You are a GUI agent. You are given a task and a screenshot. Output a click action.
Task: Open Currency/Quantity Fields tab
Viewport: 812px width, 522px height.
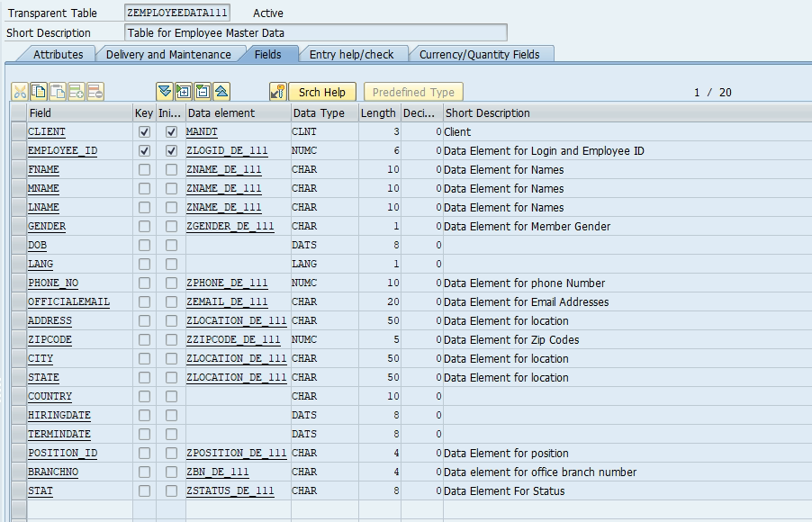(x=480, y=54)
